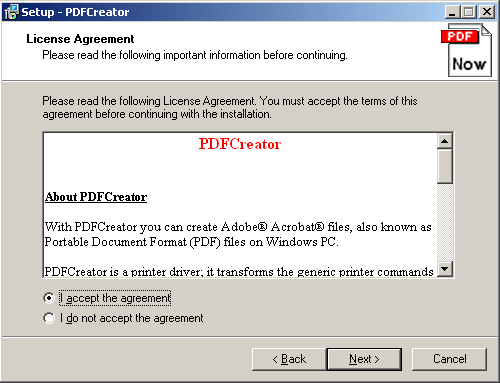The image size is (500, 383).
Task: Click the Setup installer icon in title bar
Action: pyautogui.click(x=11, y=12)
